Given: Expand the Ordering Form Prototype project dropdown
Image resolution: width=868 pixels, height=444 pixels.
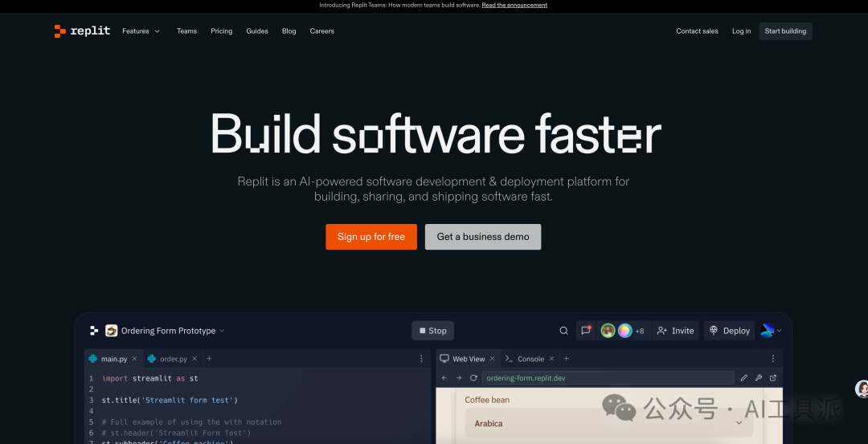Looking at the screenshot, I should click(222, 331).
